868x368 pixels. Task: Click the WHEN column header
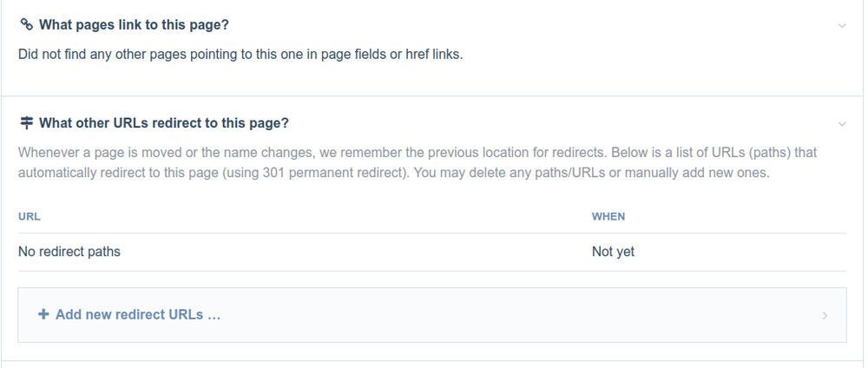[608, 216]
